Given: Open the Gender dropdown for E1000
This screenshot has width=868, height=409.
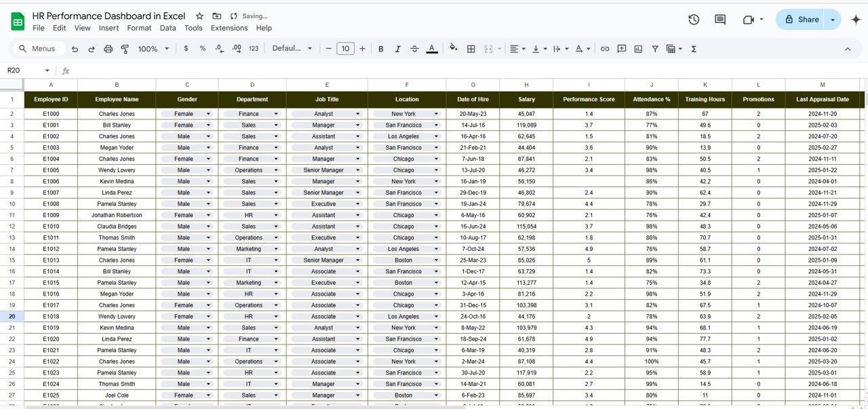Looking at the screenshot, I should [208, 114].
